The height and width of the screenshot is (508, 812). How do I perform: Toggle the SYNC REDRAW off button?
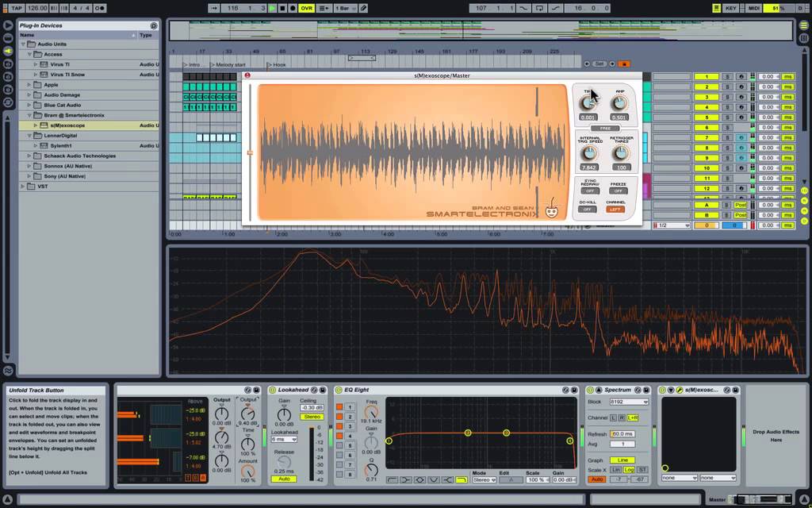pyautogui.click(x=589, y=190)
